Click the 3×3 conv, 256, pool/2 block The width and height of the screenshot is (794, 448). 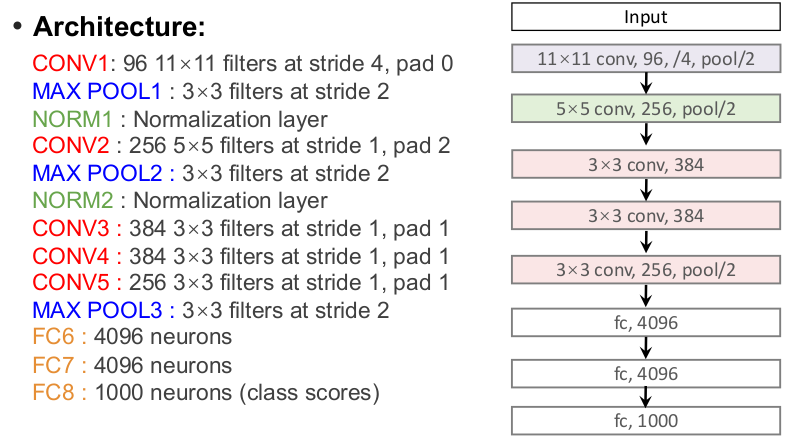pyautogui.click(x=645, y=269)
